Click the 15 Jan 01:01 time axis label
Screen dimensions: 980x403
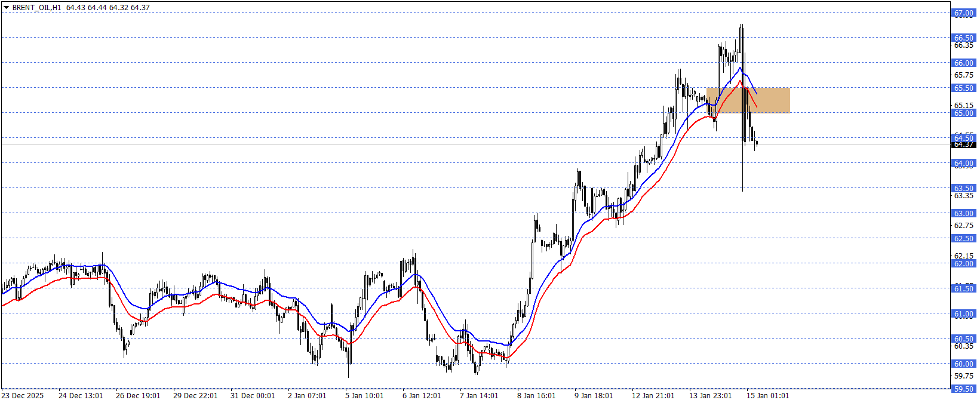pos(768,396)
